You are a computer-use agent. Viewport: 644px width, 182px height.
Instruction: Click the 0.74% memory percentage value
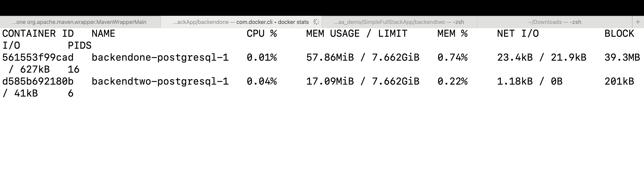point(453,57)
